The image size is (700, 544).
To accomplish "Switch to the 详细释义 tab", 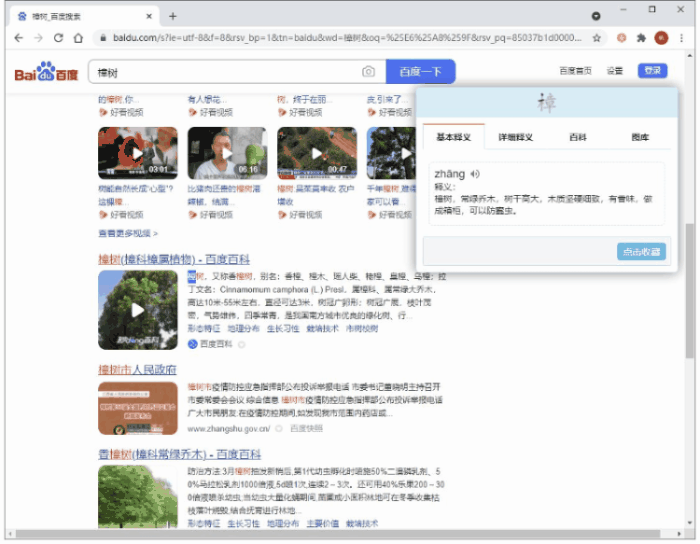I will click(x=516, y=137).
